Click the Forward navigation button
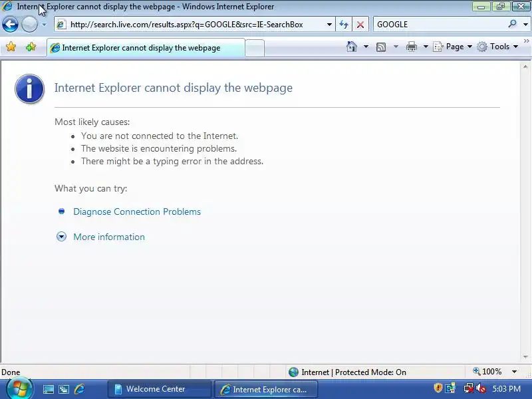 click(29, 25)
